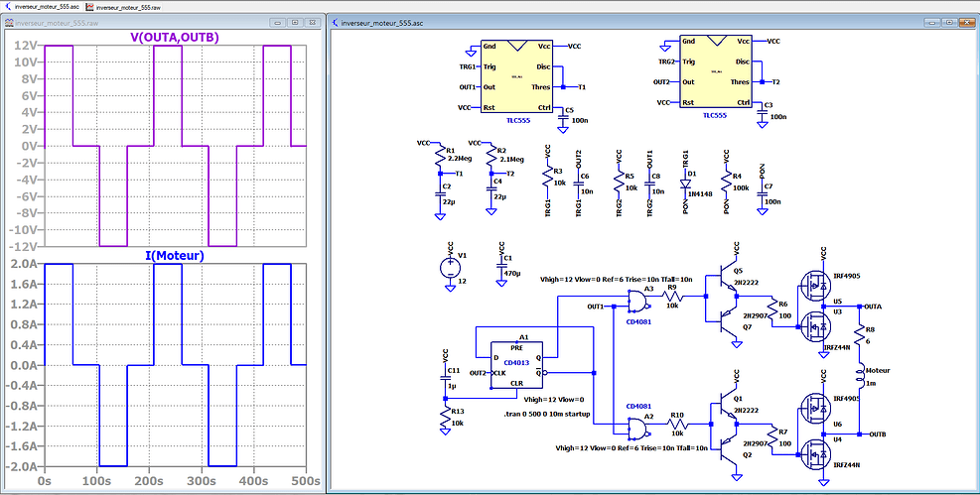980x495 pixels.
Task: Click MOSFET U4 IRFZ44N
Action: coord(815,454)
